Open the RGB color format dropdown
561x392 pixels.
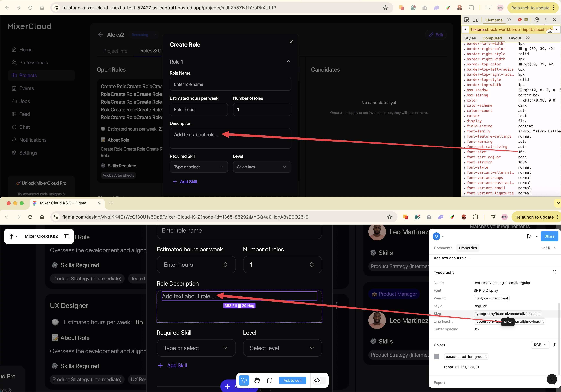pos(540,345)
